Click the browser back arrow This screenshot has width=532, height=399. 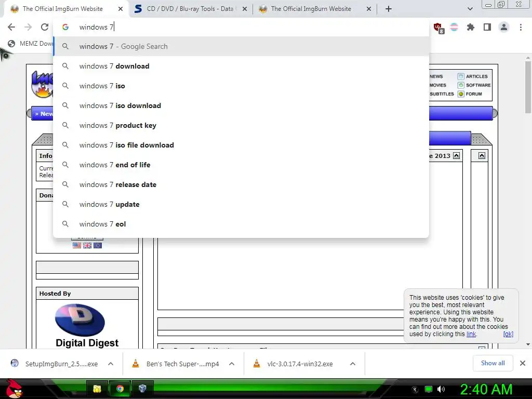tap(11, 27)
